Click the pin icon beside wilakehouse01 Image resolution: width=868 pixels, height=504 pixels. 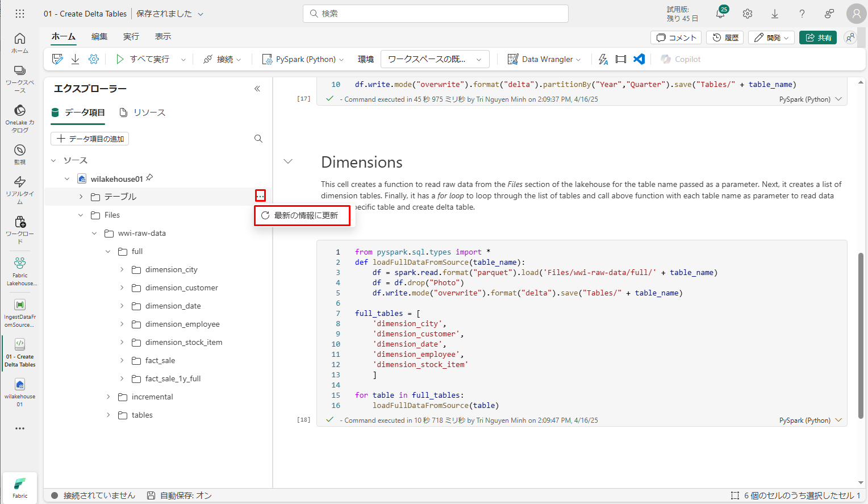point(149,178)
